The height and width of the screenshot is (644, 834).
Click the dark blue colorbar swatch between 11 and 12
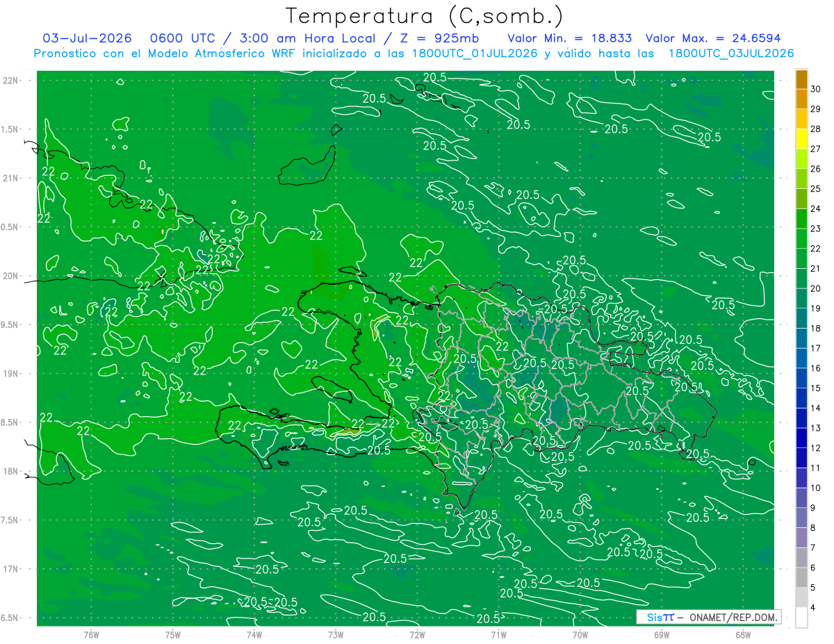(801, 458)
